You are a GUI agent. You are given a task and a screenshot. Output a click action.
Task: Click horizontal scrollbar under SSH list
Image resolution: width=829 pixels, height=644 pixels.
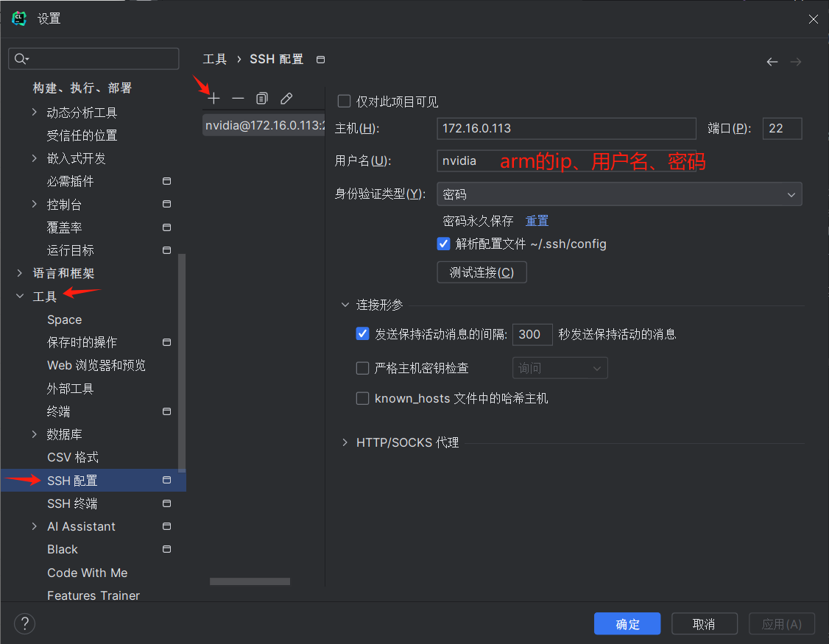tap(250, 581)
